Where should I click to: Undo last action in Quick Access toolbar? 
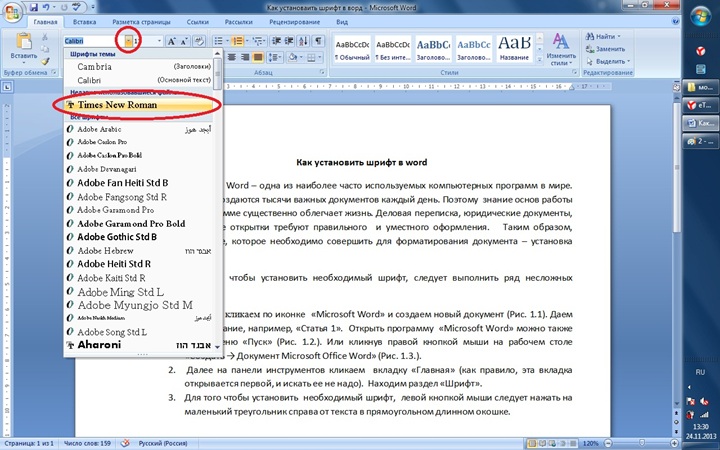46,7
